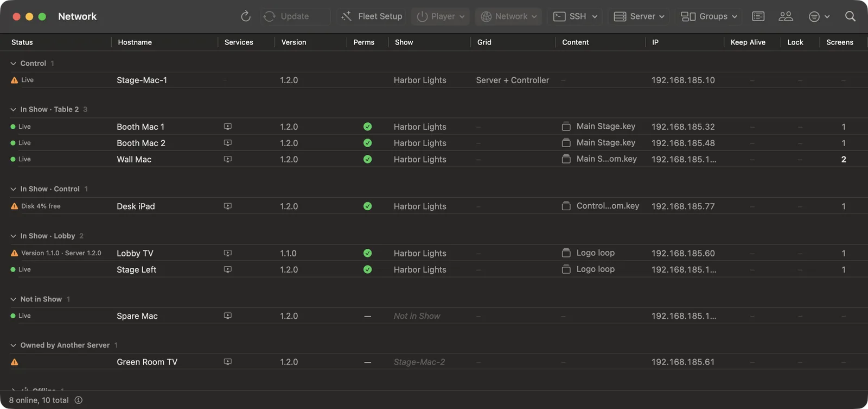Open the Server dropdown menu
Viewport: 868px width, 409px height.
pyautogui.click(x=639, y=16)
